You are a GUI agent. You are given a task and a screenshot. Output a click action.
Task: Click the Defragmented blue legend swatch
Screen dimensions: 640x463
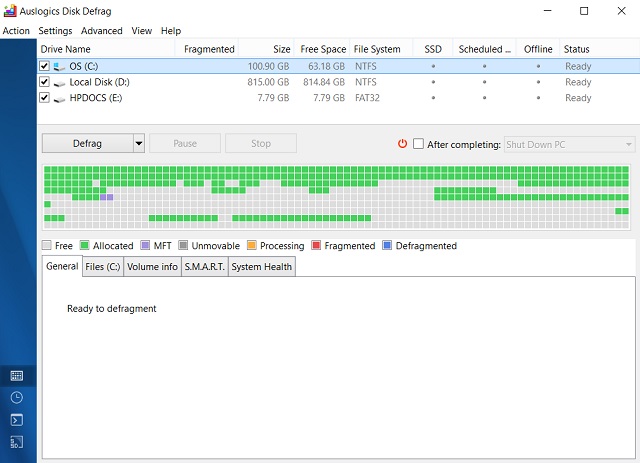coord(387,245)
